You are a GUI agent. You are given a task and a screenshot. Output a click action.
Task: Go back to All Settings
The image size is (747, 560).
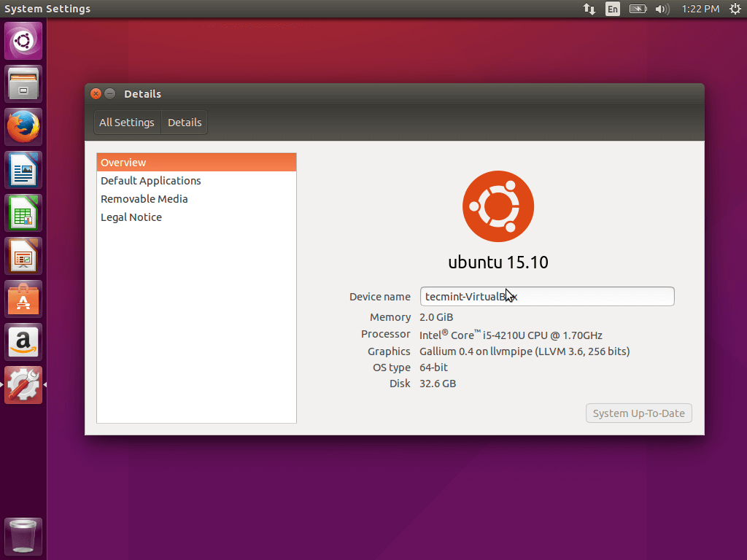pos(127,122)
